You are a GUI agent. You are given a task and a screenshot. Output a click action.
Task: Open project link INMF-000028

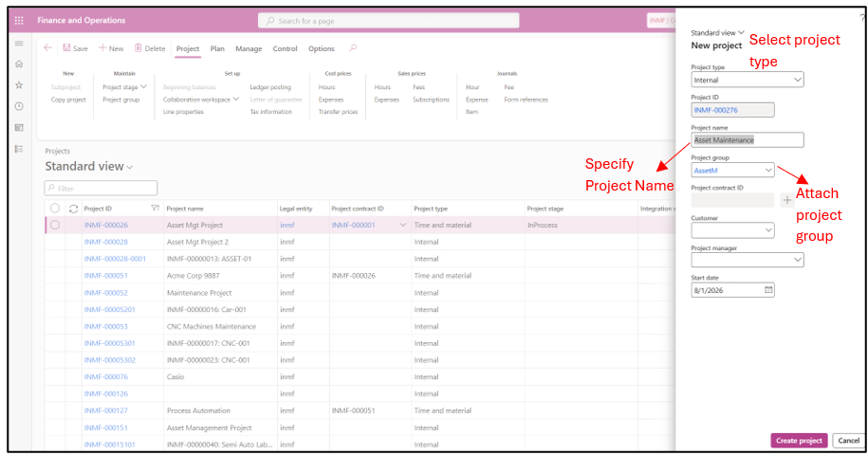click(x=105, y=242)
